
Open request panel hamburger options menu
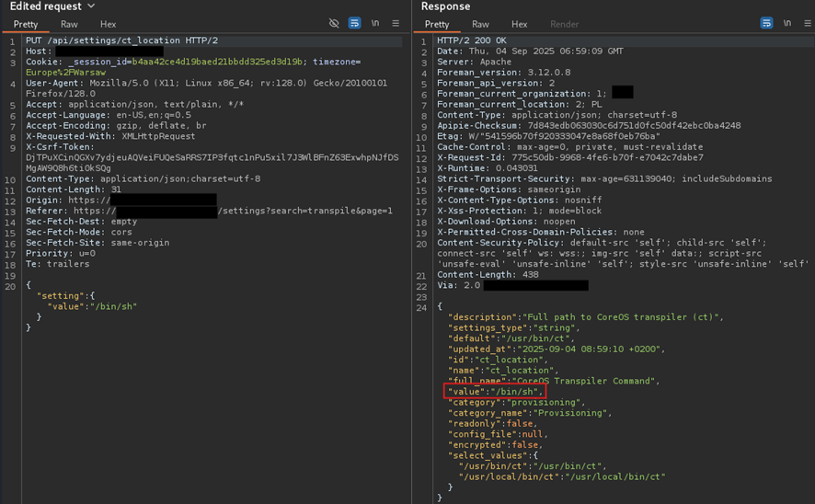click(396, 23)
